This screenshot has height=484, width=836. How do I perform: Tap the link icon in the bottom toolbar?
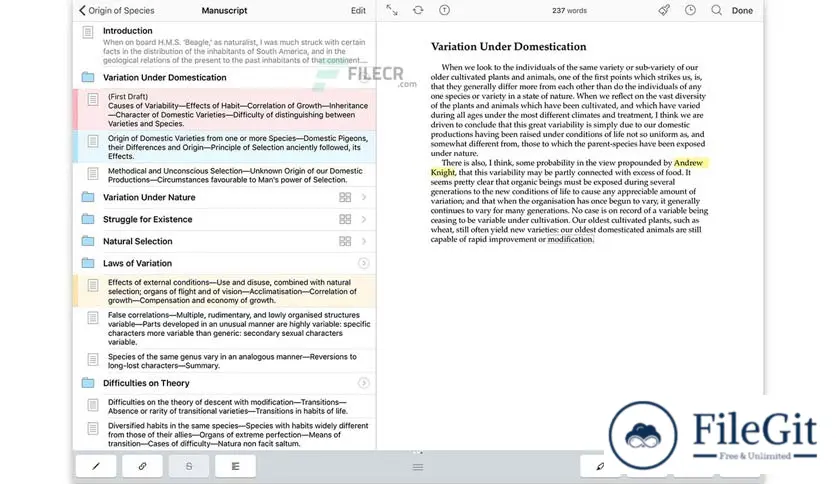click(142, 466)
